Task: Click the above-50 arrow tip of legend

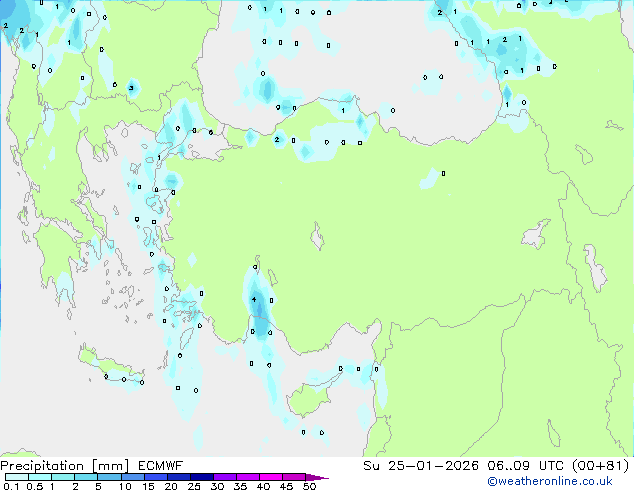Action: pos(317,477)
